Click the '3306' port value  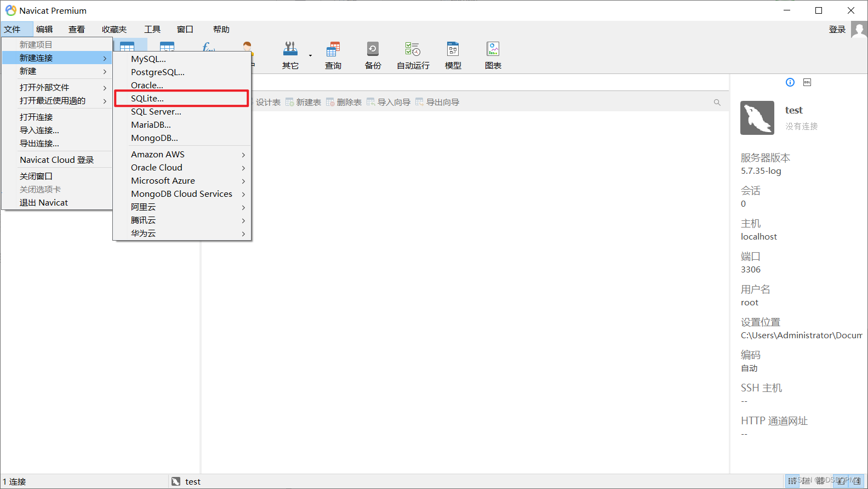coord(751,270)
